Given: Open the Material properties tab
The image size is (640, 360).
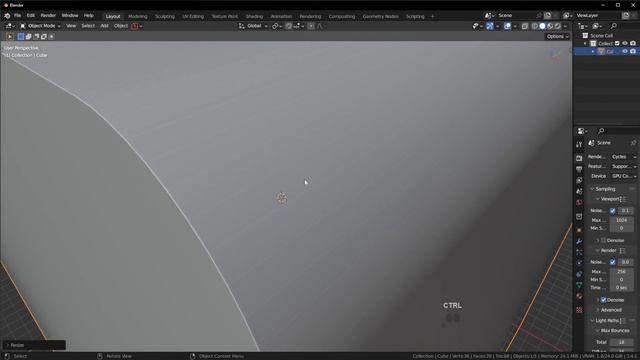Looking at the screenshot, I should [579, 296].
